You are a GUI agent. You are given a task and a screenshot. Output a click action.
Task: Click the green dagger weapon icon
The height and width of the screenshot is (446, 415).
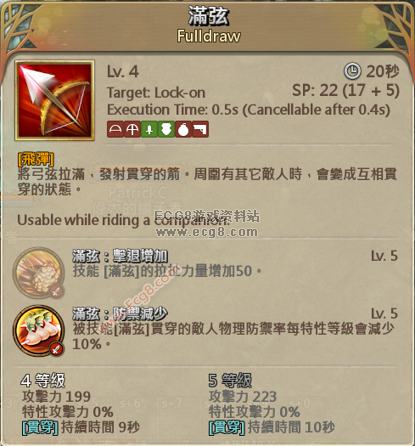pyautogui.click(x=149, y=129)
